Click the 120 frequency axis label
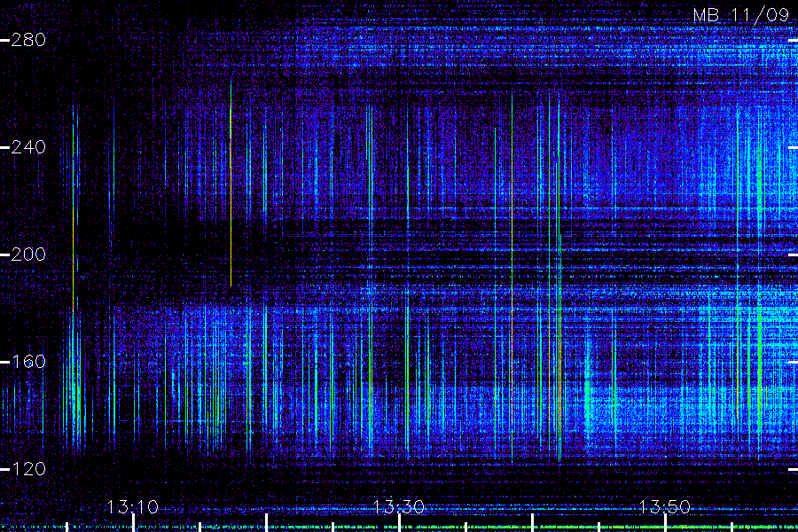 (x=28, y=468)
